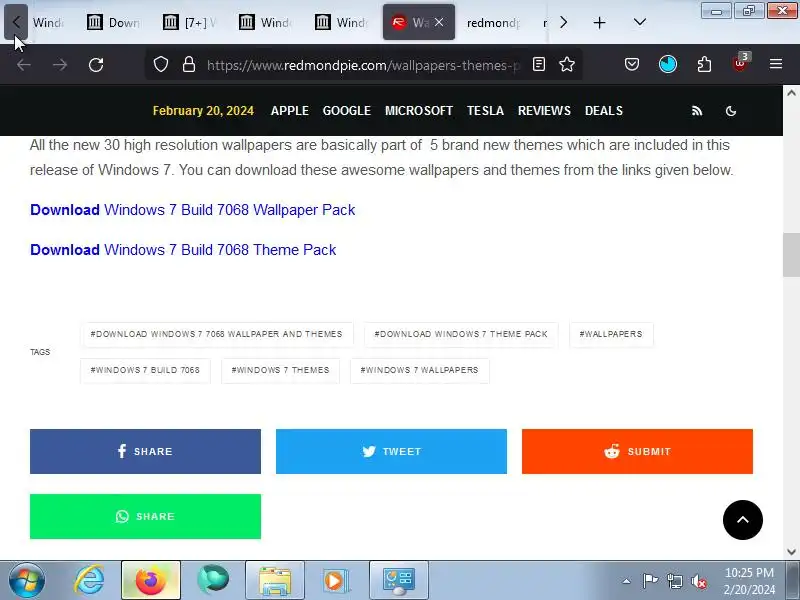Share the article via WhatsApp
Image resolution: width=800 pixels, height=600 pixels.
click(145, 516)
